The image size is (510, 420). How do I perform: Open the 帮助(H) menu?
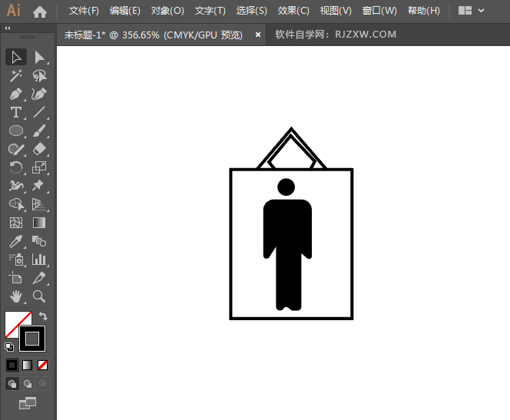coord(424,11)
